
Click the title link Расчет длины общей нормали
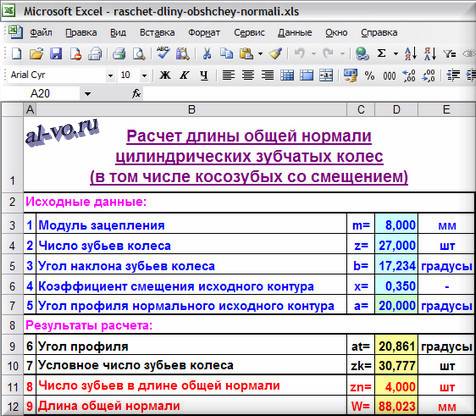(x=249, y=136)
